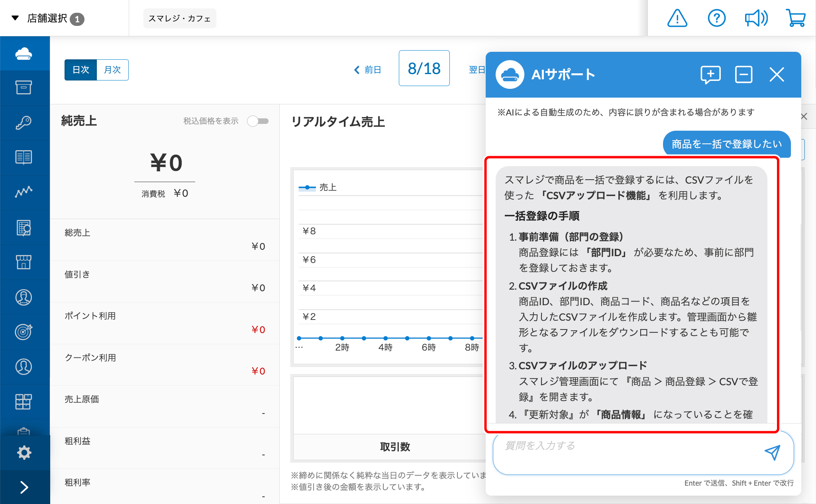Screen dimensions: 816x504
Task: Open the settings gear in the sidebar
Action: [24, 453]
